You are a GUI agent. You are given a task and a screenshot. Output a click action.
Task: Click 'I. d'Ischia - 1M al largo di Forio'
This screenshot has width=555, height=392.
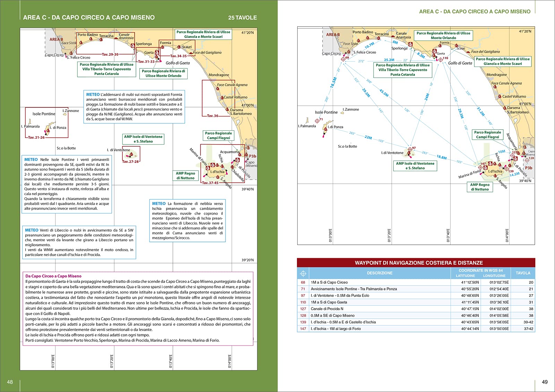tap(416, 329)
